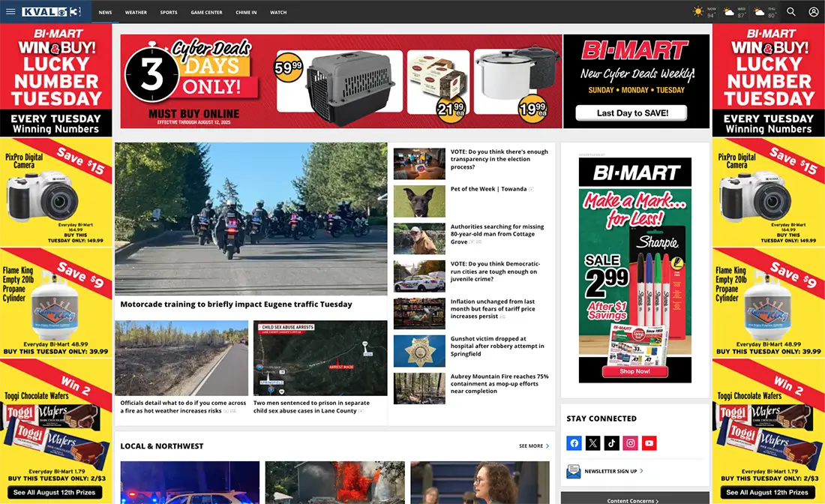Open the YouTube icon
Screen dimensions: 825x504
[649, 443]
